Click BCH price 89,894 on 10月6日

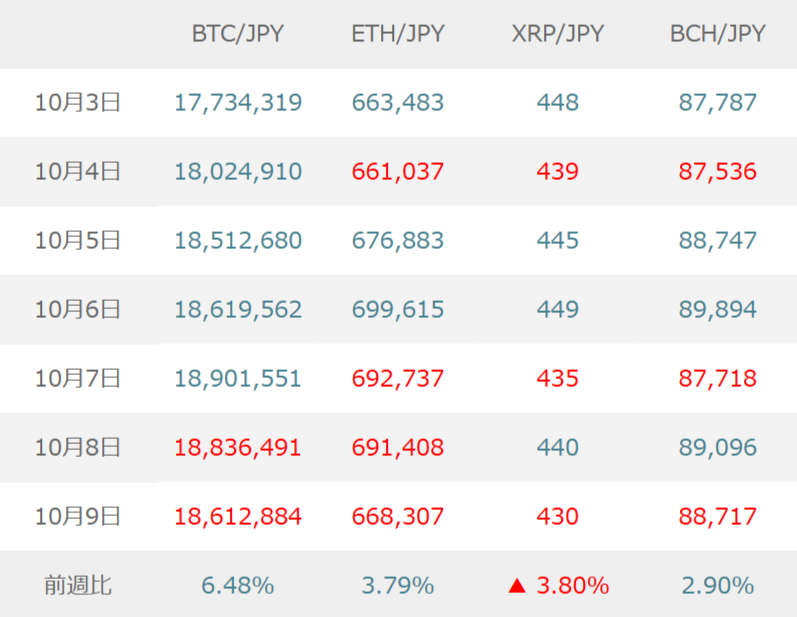point(718,309)
